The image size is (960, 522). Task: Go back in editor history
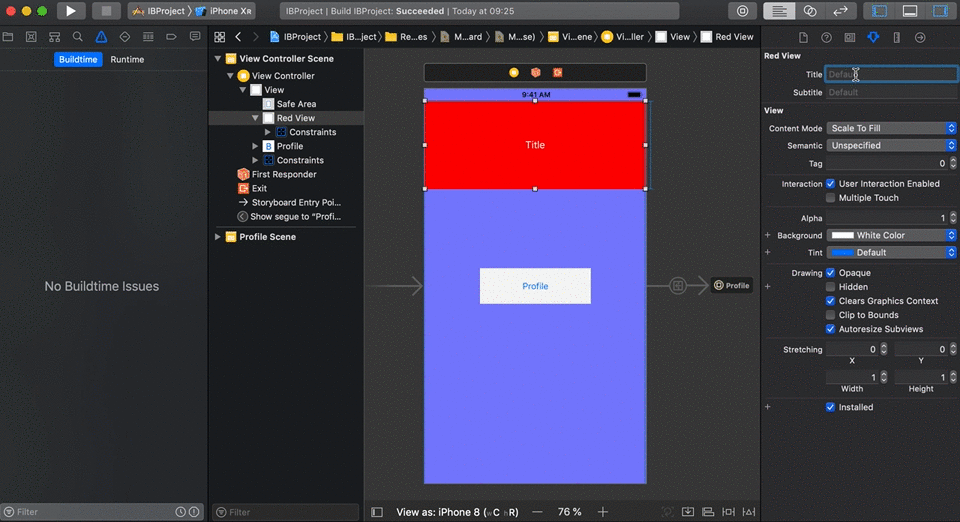click(x=238, y=37)
